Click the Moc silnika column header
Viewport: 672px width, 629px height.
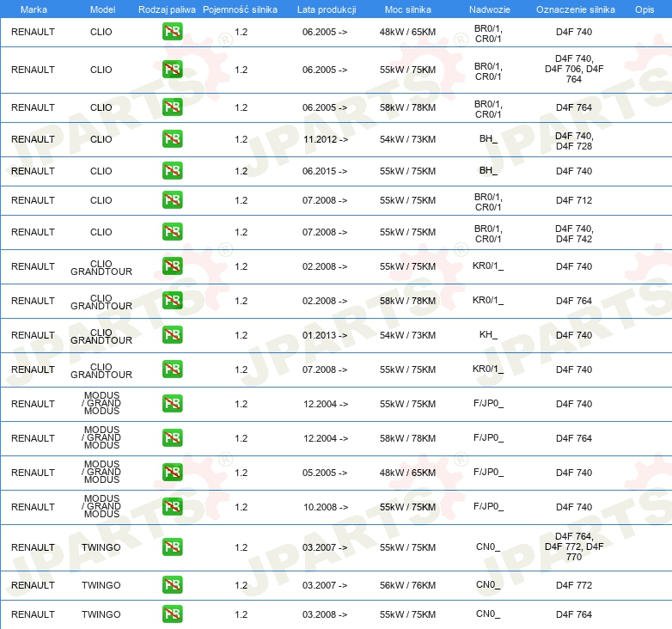[x=407, y=9]
